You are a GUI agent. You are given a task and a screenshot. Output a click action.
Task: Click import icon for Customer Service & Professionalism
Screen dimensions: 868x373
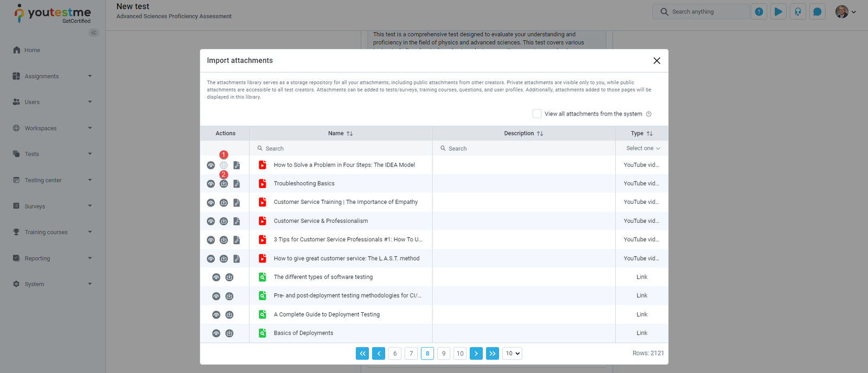[x=224, y=221]
